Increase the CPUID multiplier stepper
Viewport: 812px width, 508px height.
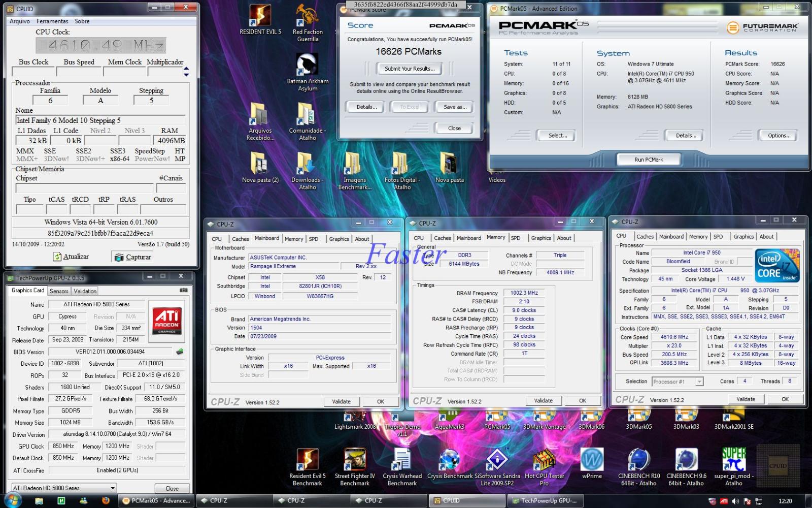pos(186,69)
